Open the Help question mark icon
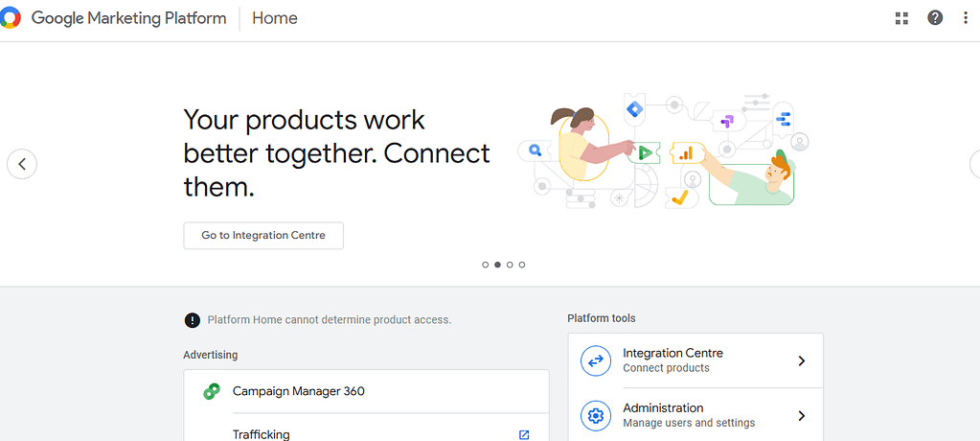Screen dimensions: 980x441 935,18
